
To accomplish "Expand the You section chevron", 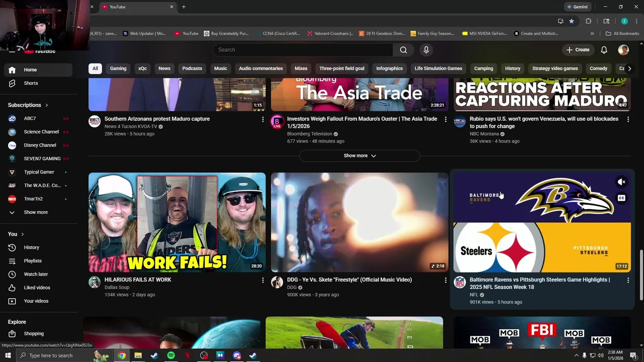I will click(x=22, y=234).
